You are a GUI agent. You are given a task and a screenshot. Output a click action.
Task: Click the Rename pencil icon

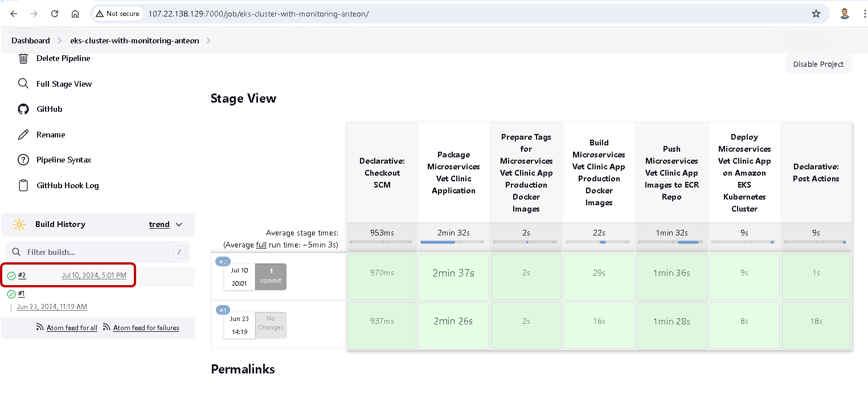[x=23, y=135]
